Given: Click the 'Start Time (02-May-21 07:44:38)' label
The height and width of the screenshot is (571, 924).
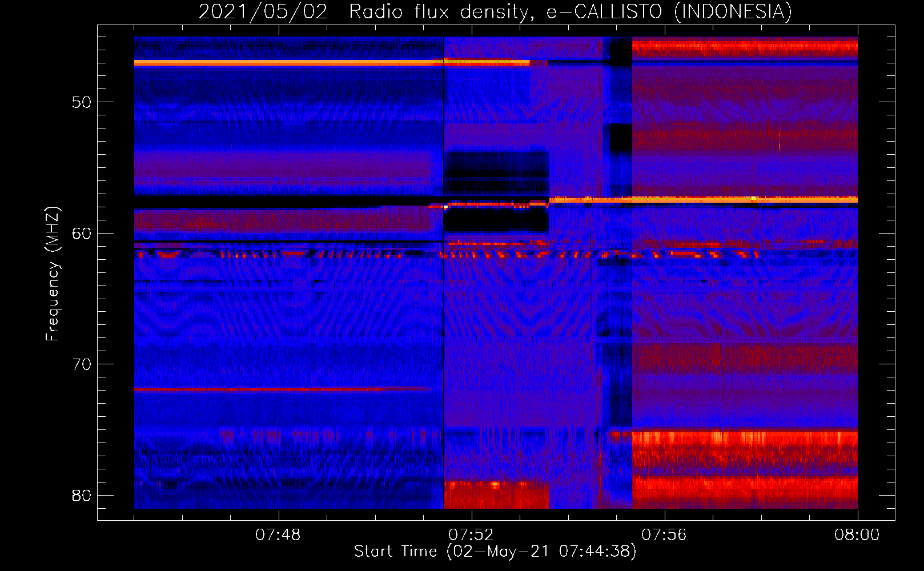Looking at the screenshot, I should click(x=495, y=552).
